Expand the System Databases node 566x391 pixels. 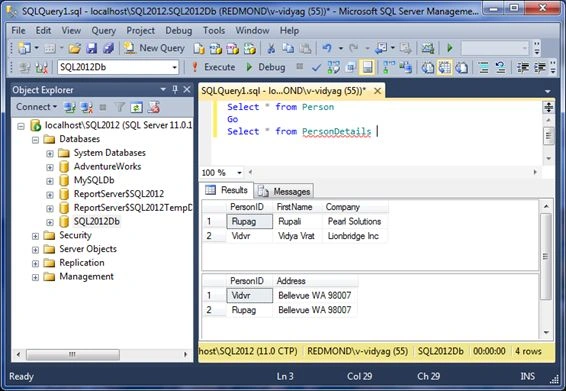click(49, 153)
